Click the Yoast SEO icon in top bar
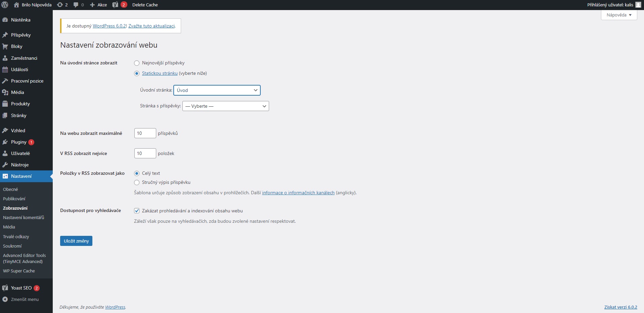 tap(115, 5)
